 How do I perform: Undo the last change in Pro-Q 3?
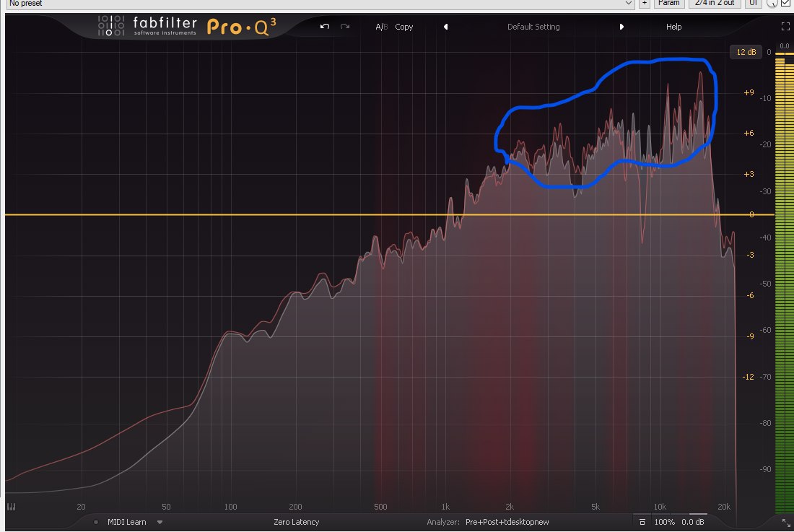[325, 26]
